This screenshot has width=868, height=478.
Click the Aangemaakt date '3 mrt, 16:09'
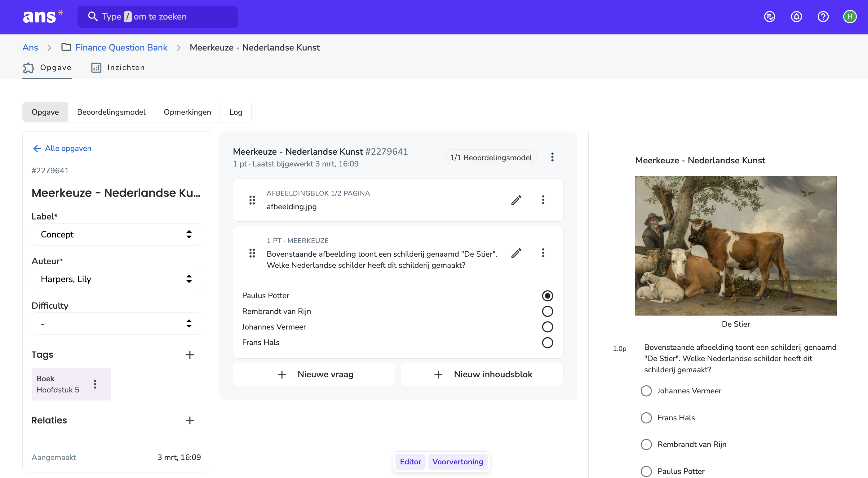click(179, 458)
